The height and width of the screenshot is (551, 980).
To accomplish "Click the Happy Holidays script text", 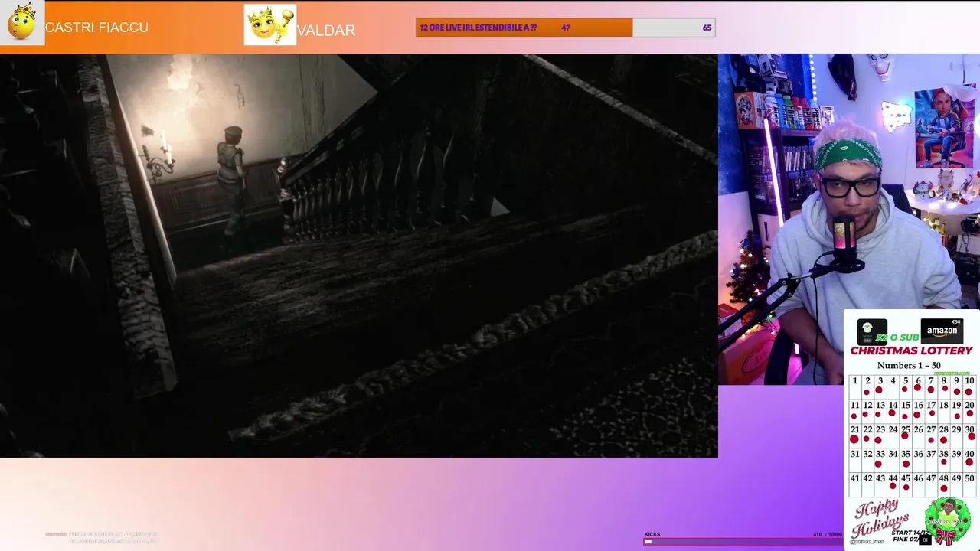I will click(x=881, y=519).
